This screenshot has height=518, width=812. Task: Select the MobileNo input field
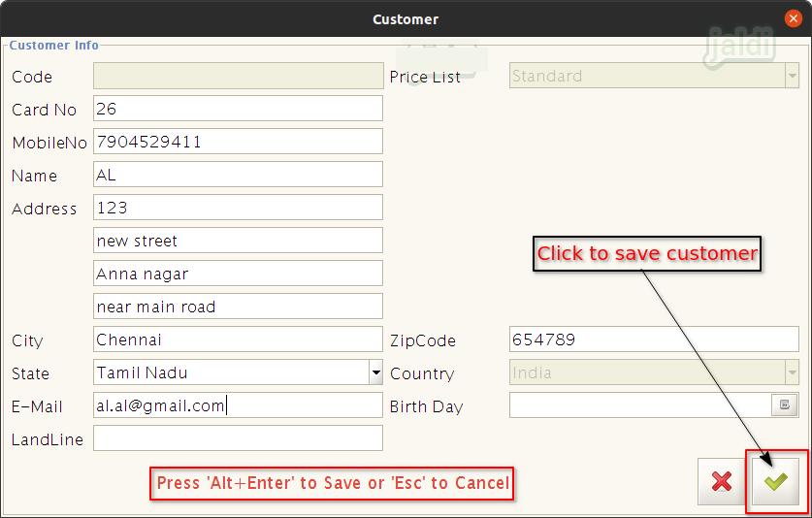point(239,142)
